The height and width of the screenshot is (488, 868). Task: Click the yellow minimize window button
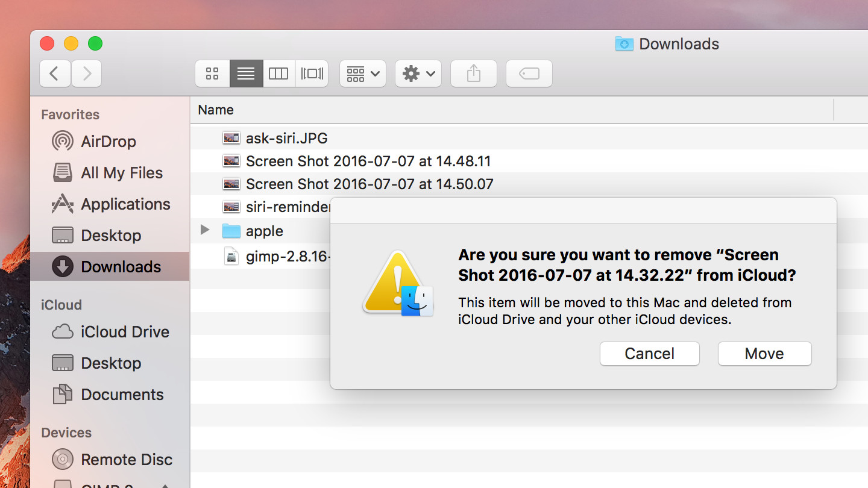(x=71, y=43)
